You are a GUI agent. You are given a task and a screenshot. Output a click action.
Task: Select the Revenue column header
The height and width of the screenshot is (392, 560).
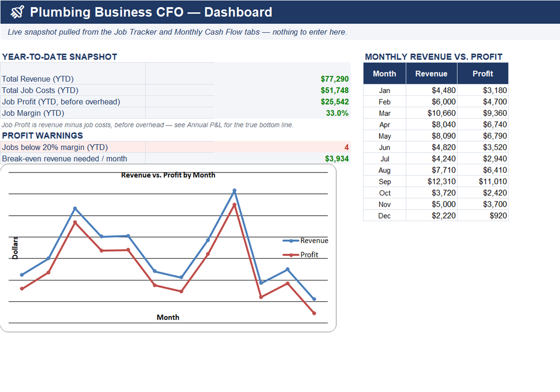(x=431, y=74)
